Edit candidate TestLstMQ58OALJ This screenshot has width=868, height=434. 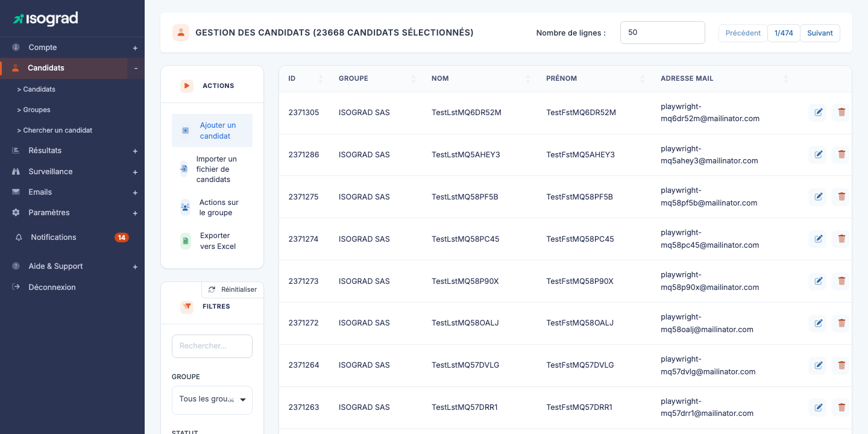(x=818, y=323)
